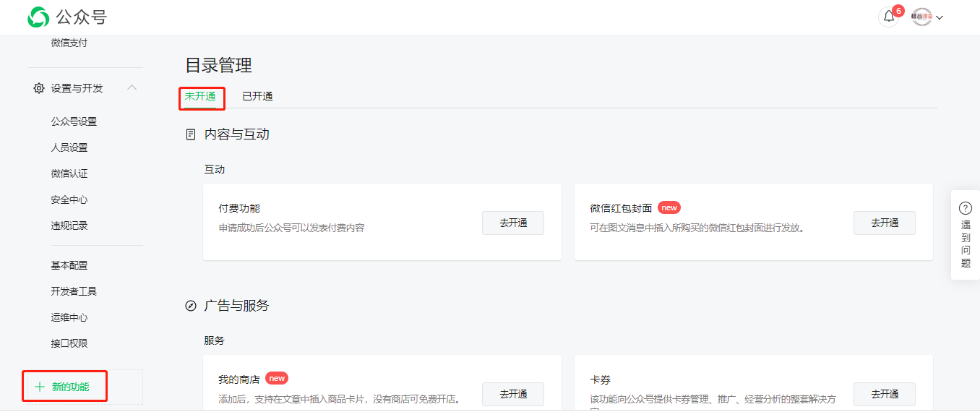Activate 我的商店 with 去开通 button
Image resolution: width=980 pixels, height=412 pixels.
(x=513, y=394)
